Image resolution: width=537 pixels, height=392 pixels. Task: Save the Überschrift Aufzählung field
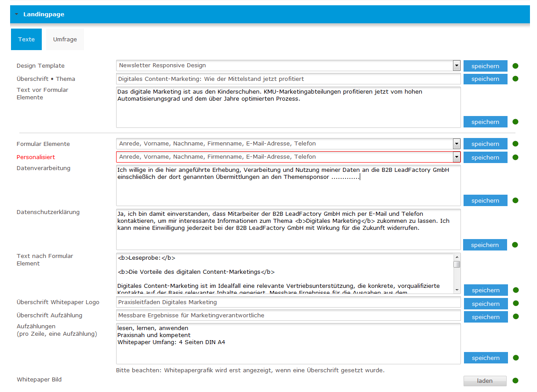(x=486, y=317)
